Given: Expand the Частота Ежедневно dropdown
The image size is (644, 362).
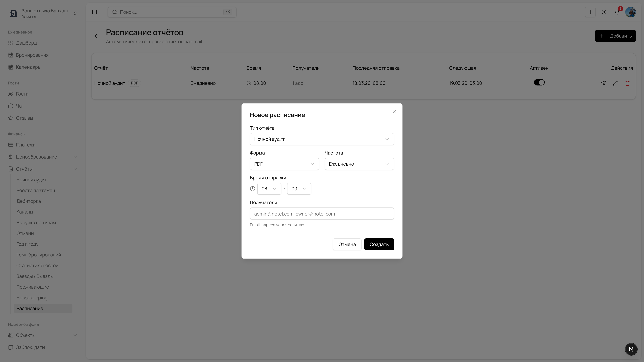Looking at the screenshot, I should 359,164.
